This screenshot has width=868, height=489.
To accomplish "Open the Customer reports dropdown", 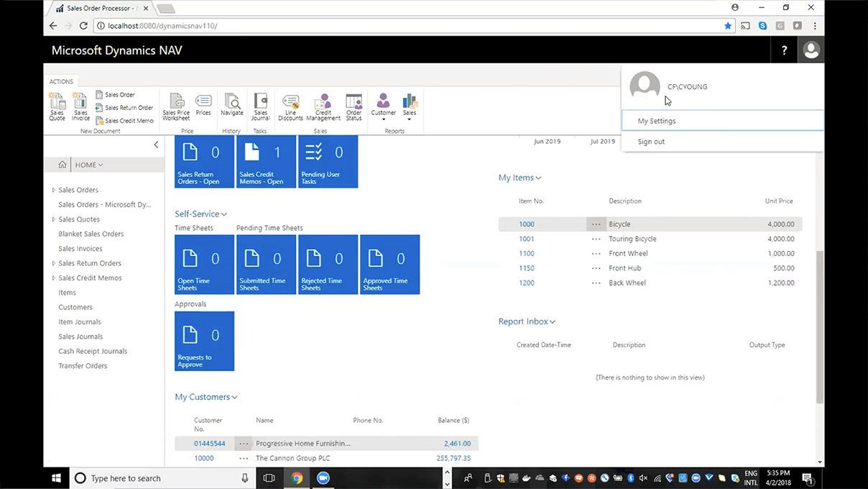I will pyautogui.click(x=383, y=107).
